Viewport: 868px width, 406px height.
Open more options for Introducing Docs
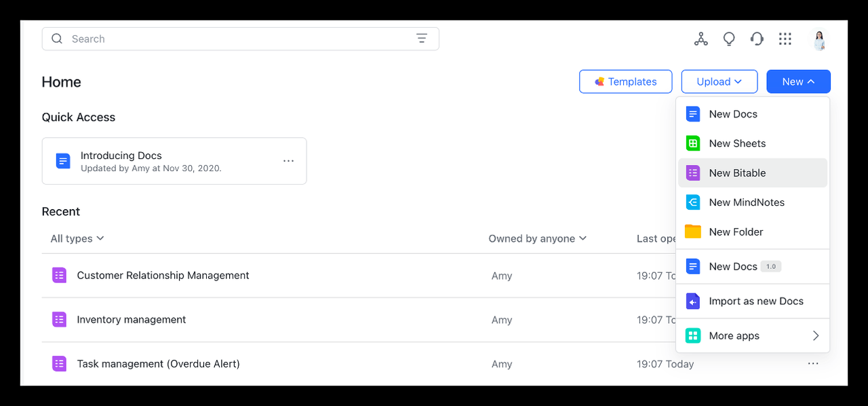tap(288, 161)
